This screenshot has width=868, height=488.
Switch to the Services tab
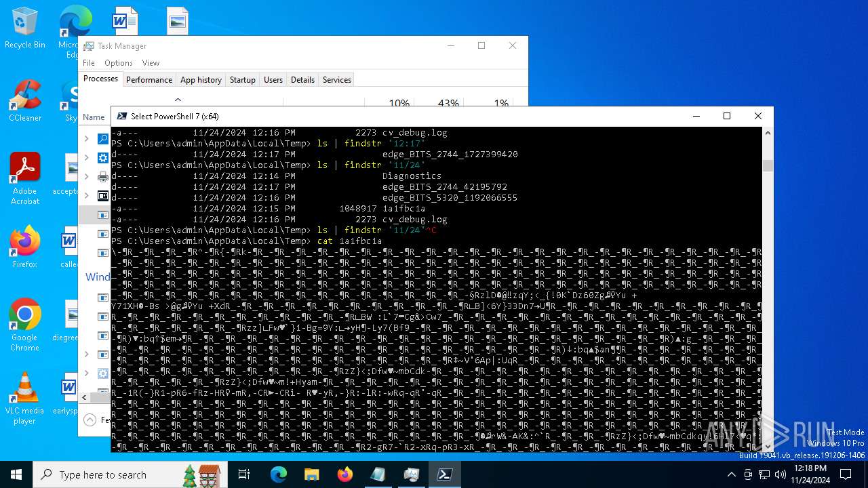click(x=337, y=80)
